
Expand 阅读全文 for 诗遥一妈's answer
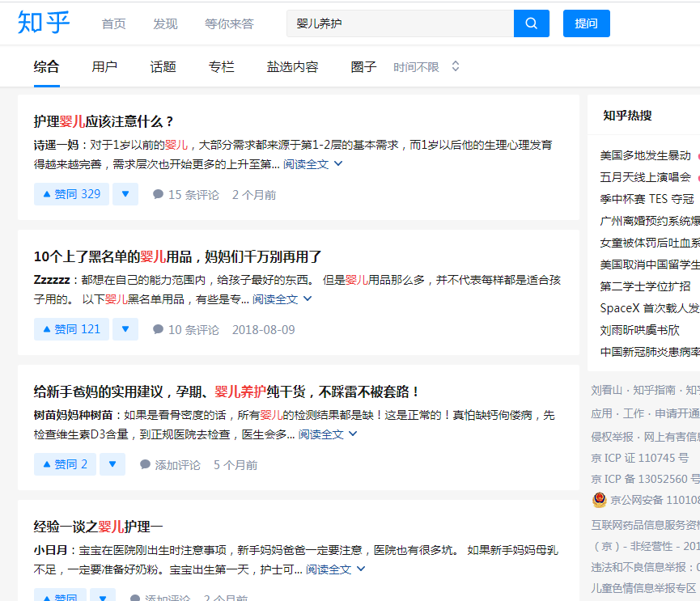[x=312, y=164]
